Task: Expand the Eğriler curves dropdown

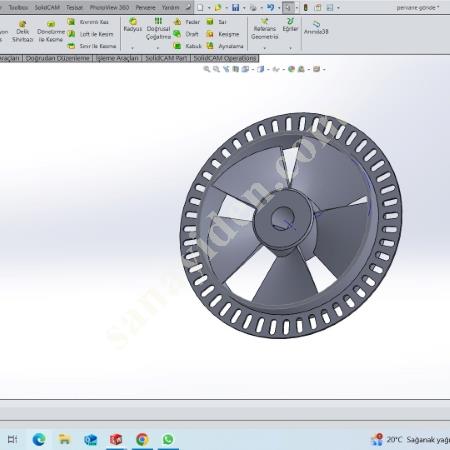Action: (x=290, y=48)
